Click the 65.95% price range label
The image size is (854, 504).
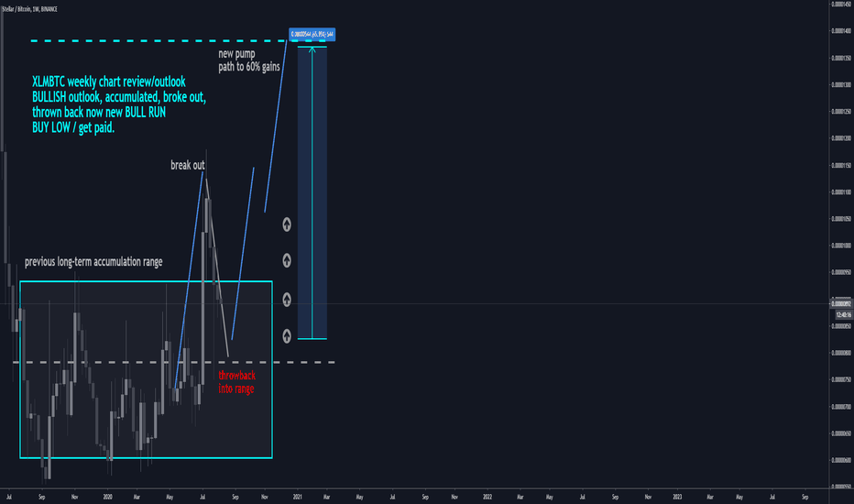312,34
